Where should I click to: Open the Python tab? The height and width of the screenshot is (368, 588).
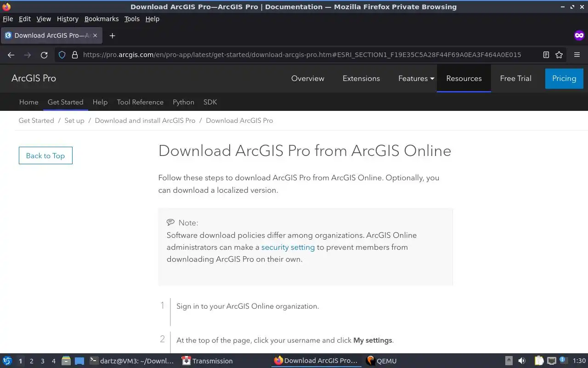coord(183,102)
